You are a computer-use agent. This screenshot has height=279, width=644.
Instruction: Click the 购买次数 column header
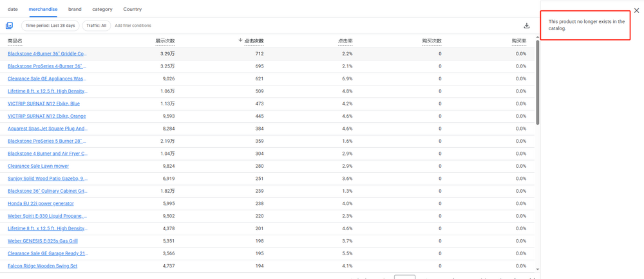coord(431,41)
